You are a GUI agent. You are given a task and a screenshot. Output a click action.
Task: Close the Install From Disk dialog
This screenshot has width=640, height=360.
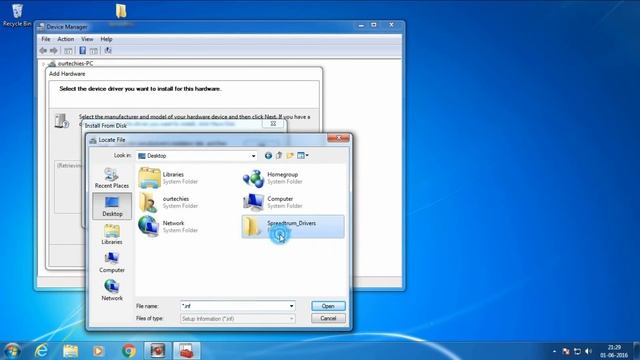click(x=273, y=123)
